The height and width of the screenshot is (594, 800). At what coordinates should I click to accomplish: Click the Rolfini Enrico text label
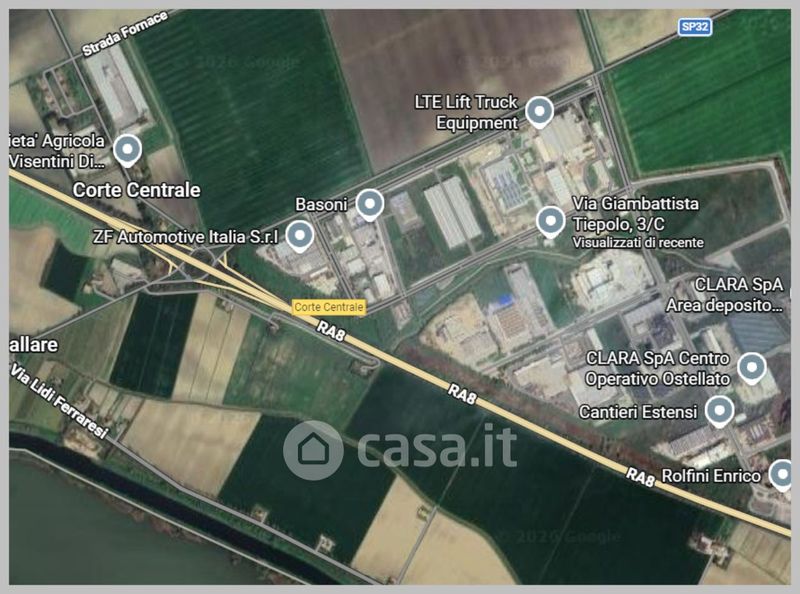(x=711, y=476)
